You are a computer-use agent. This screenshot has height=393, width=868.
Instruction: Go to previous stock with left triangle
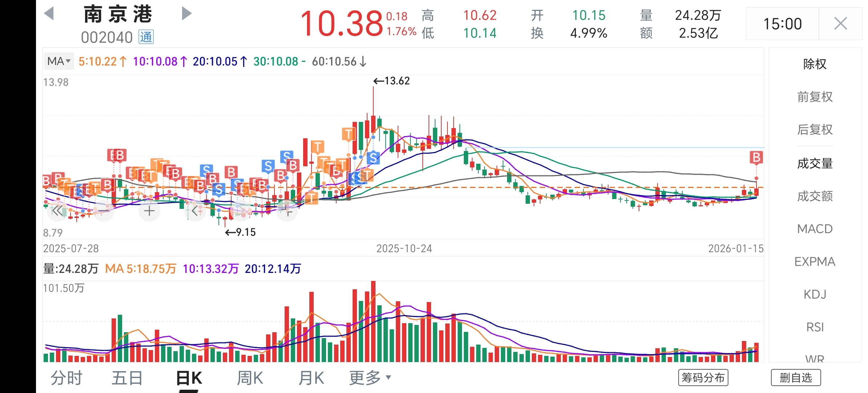[x=49, y=13]
